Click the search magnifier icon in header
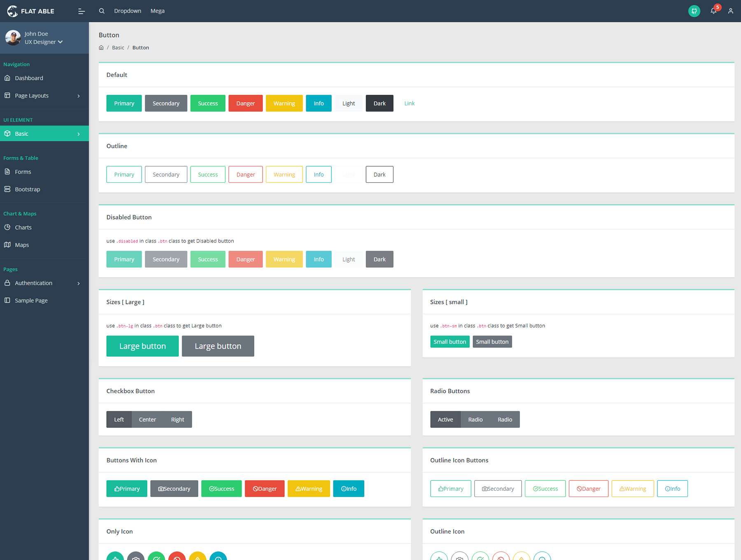Screen dimensions: 741x560 coord(102,11)
